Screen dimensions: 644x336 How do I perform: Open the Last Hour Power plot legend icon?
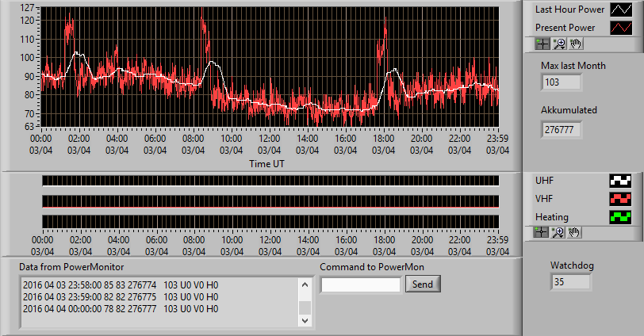(621, 10)
